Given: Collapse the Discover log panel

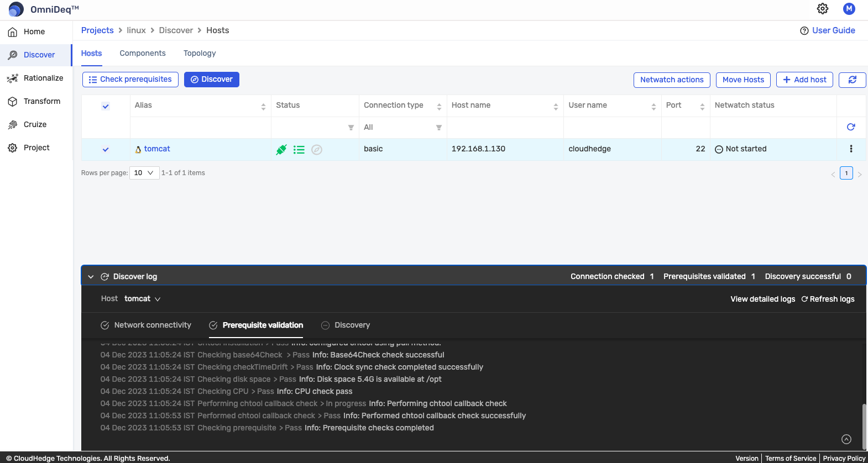Looking at the screenshot, I should click(x=91, y=277).
